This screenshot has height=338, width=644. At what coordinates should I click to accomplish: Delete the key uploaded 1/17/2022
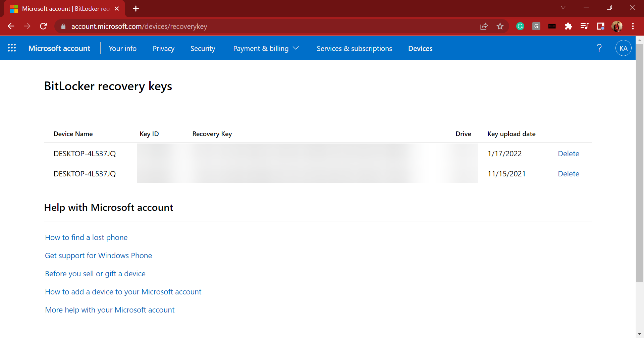tap(568, 154)
